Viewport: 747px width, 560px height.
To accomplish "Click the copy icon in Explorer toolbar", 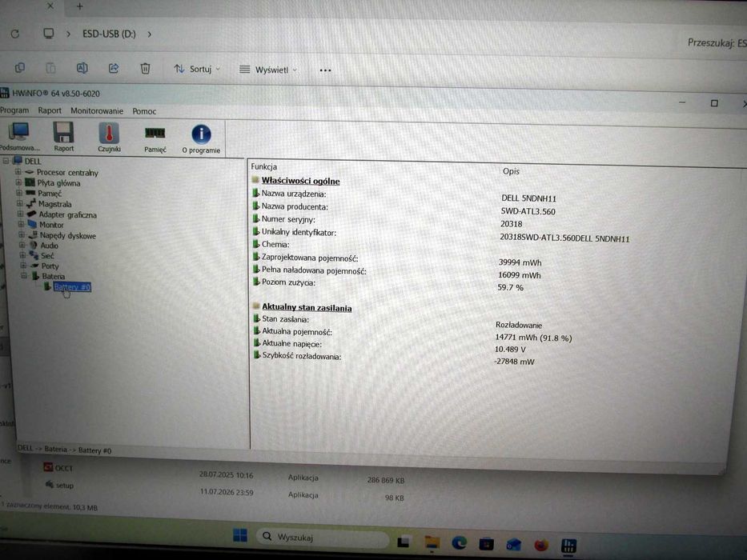I will click(19, 68).
